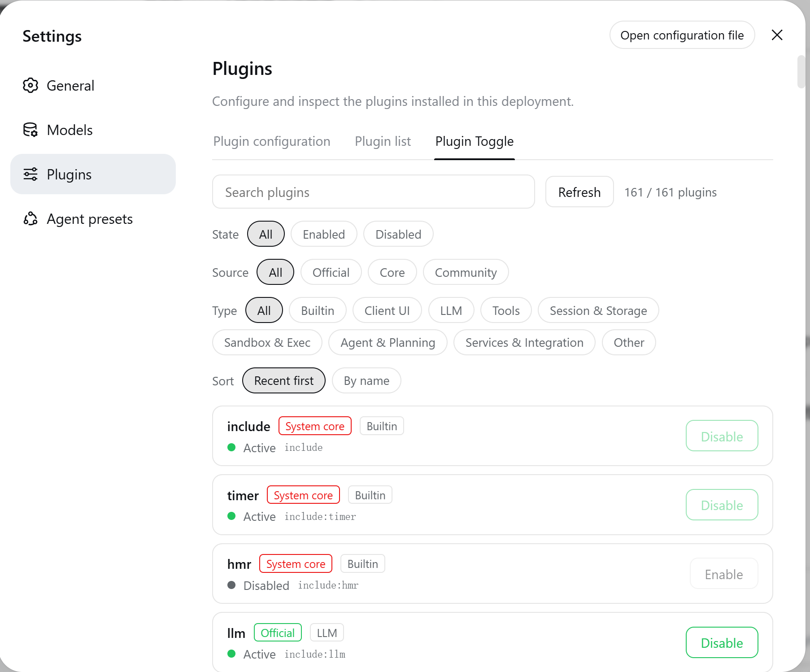Viewport: 810px width, 672px height.
Task: Click the include:hmr path text
Action: click(328, 585)
